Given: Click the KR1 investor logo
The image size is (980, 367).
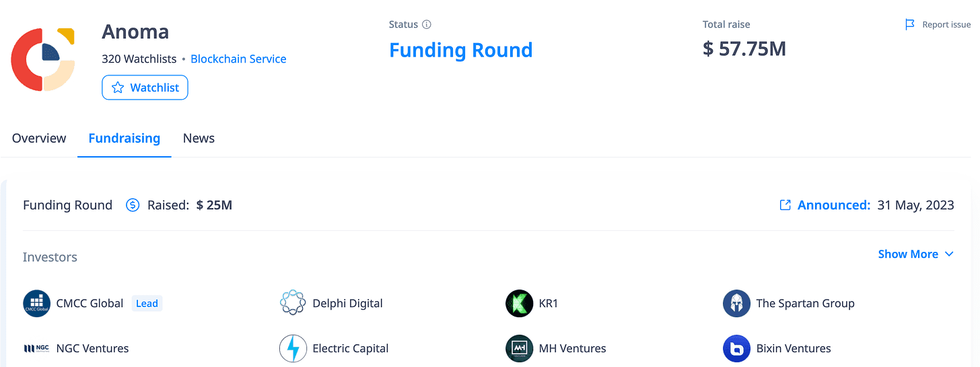Looking at the screenshot, I should (519, 303).
